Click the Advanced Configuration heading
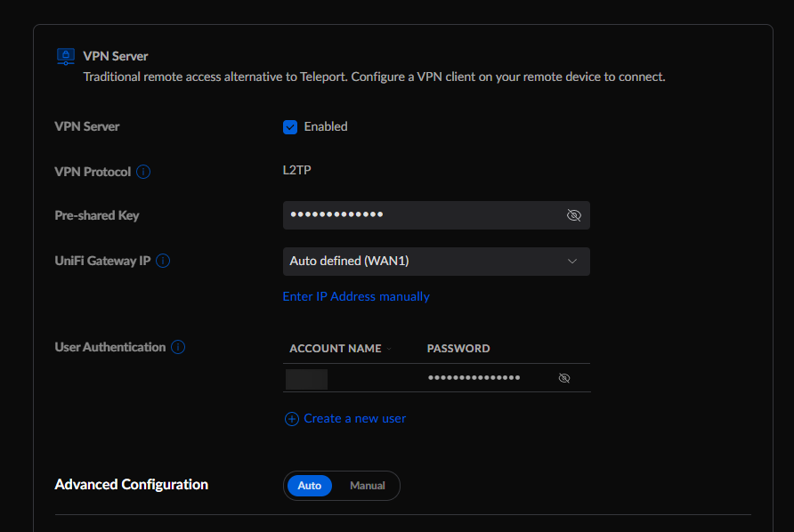This screenshot has height=532, width=794. (132, 485)
